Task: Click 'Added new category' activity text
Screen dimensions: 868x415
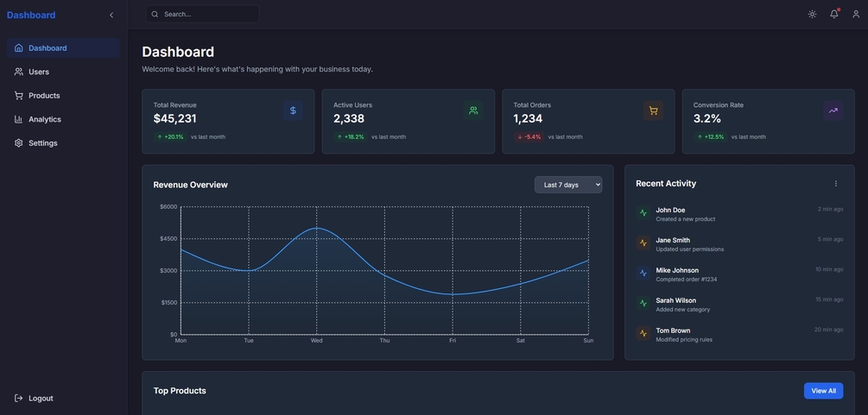Action: tap(682, 310)
